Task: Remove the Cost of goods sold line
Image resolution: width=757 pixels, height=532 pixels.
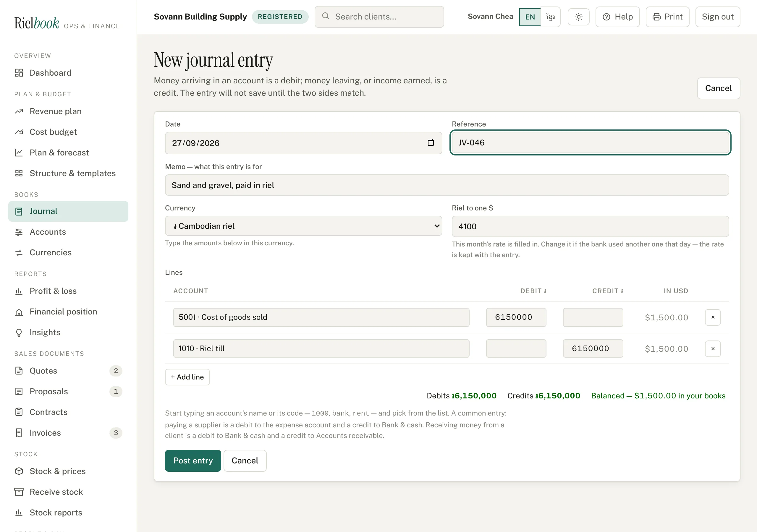Action: (x=713, y=317)
